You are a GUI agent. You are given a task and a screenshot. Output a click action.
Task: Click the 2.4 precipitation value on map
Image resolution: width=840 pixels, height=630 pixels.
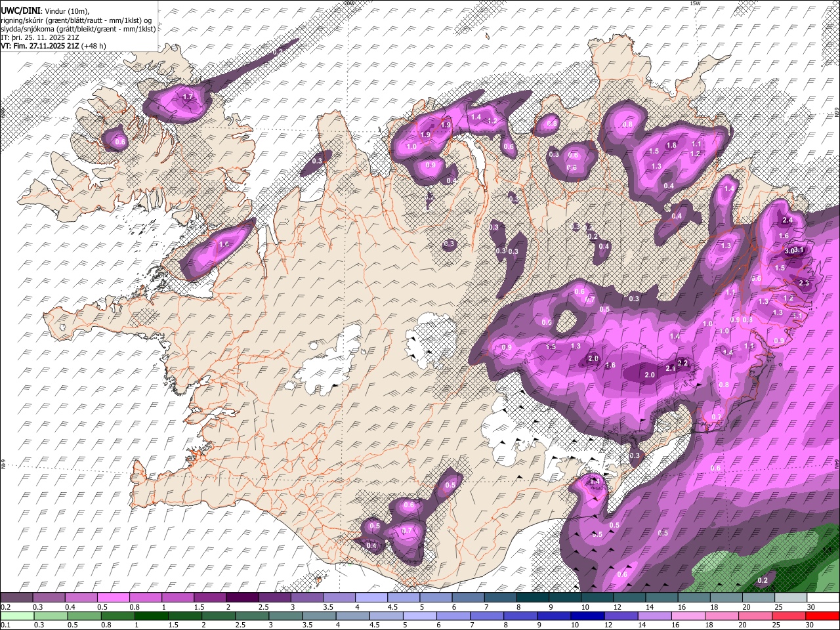pos(788,220)
